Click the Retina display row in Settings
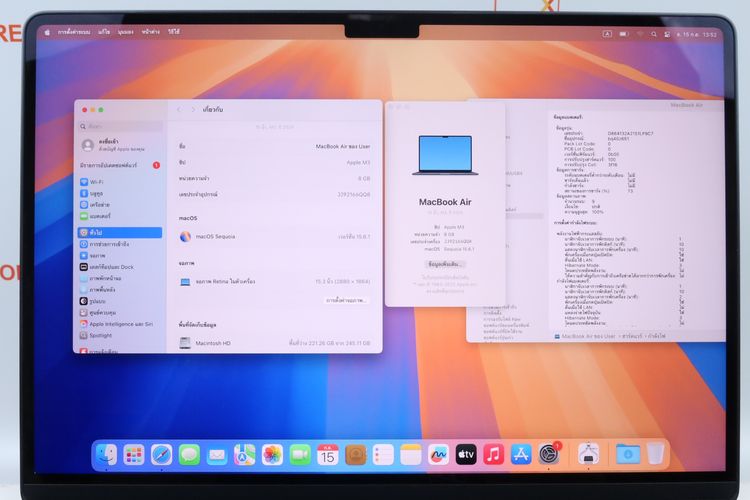The height and width of the screenshot is (500, 750). 275,282
